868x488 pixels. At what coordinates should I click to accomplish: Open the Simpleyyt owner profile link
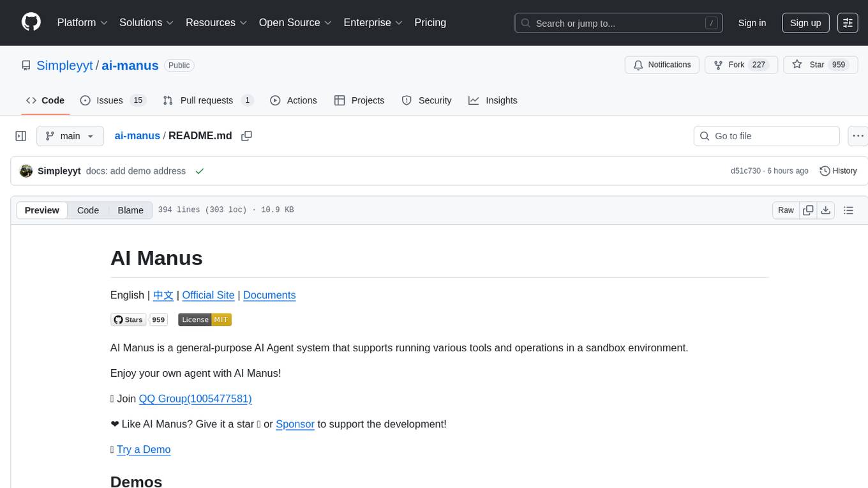(x=64, y=65)
